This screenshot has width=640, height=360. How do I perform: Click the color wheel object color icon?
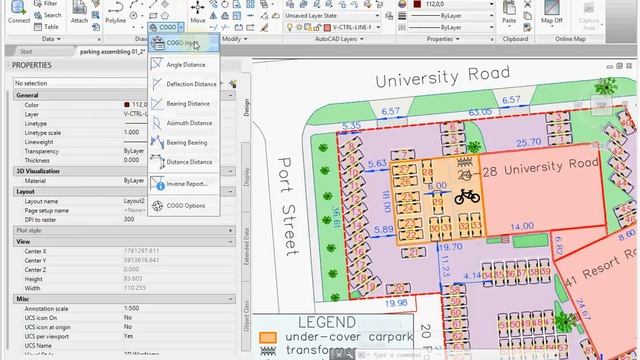coord(402,4)
